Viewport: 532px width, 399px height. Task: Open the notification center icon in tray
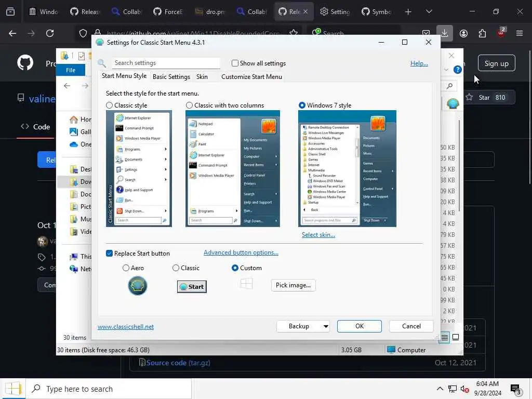515,389
